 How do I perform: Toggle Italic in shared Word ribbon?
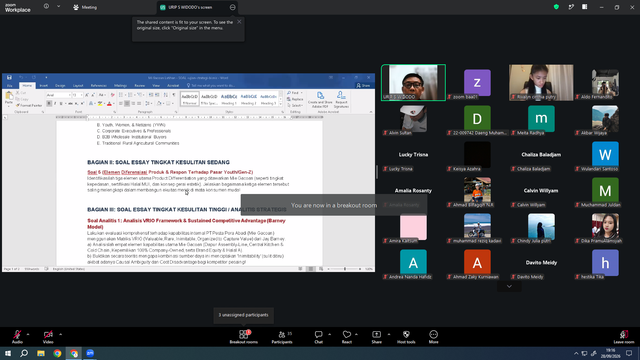55,104
